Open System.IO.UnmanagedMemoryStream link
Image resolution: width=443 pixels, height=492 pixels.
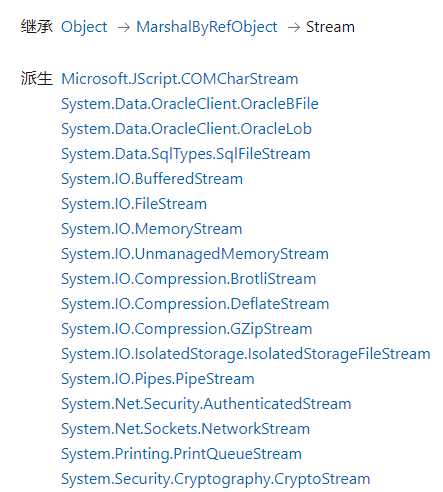point(195,254)
